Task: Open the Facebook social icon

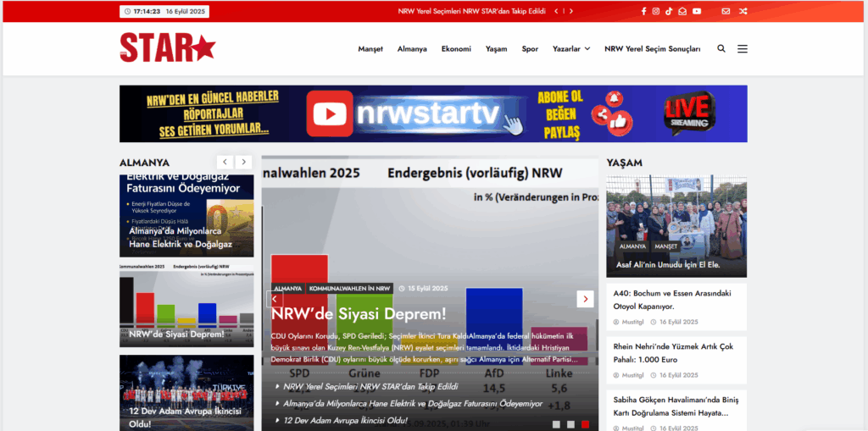Action: pos(643,11)
